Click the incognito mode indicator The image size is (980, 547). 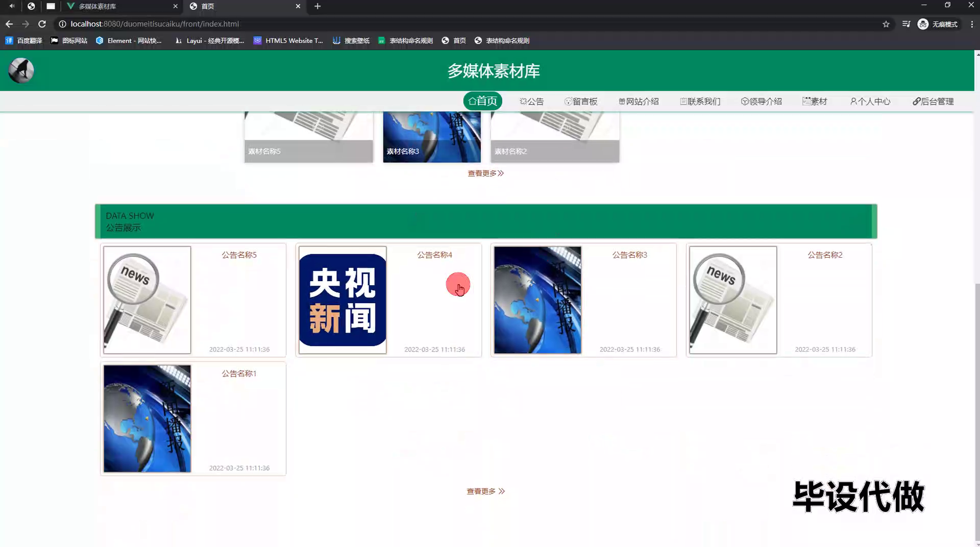pos(938,24)
